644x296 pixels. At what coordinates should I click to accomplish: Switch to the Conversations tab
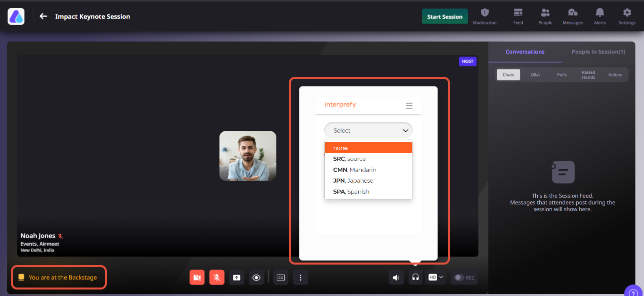(525, 52)
